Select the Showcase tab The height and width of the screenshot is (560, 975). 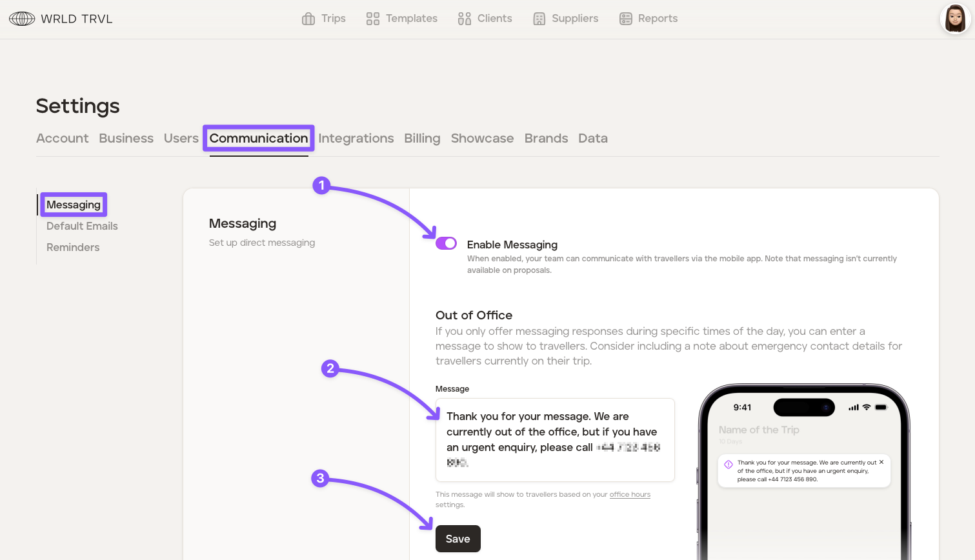(x=482, y=138)
